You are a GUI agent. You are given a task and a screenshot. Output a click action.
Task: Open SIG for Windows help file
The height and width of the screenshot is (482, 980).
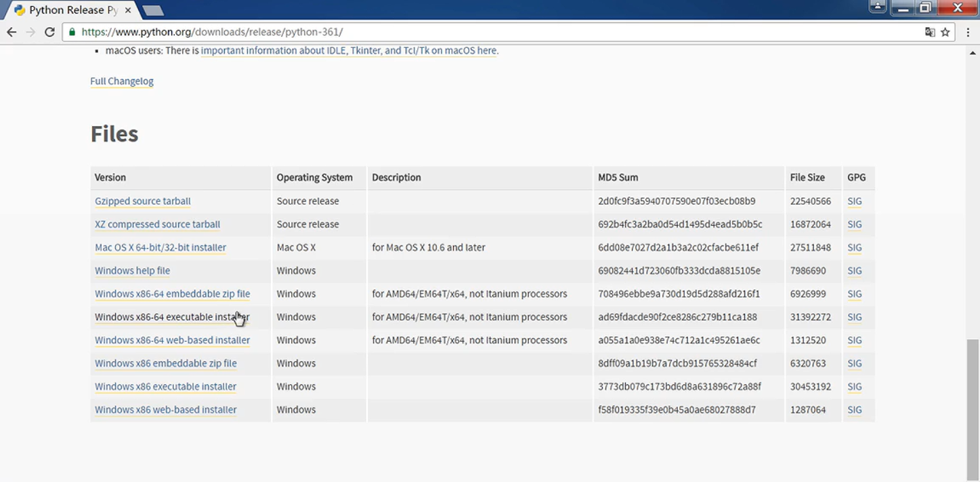[x=855, y=270]
